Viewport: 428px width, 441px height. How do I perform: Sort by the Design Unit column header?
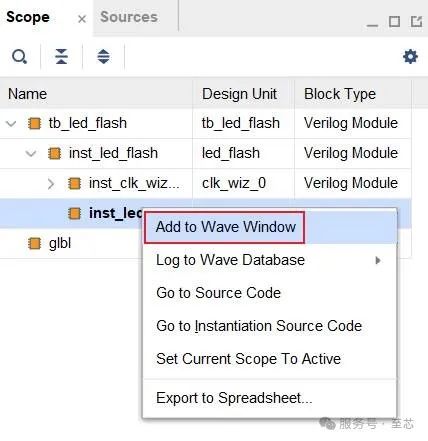pos(239,94)
